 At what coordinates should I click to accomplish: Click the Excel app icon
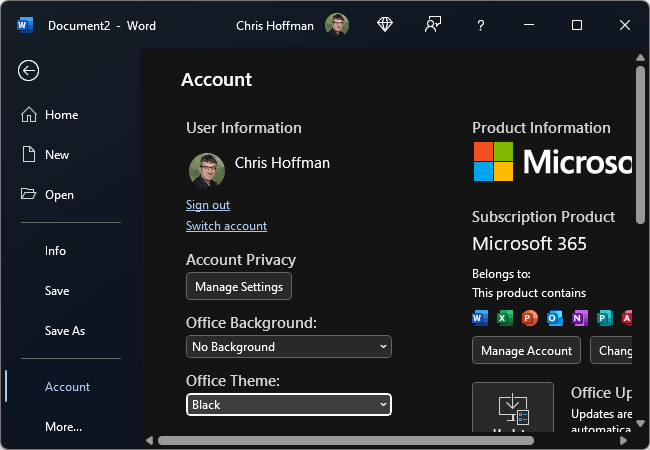pos(505,318)
